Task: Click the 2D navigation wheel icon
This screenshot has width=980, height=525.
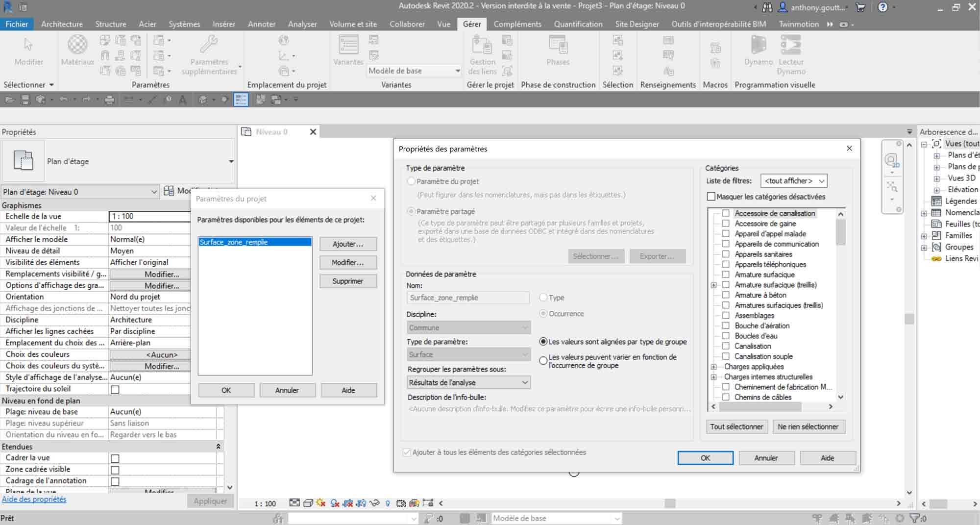Action: tap(891, 160)
